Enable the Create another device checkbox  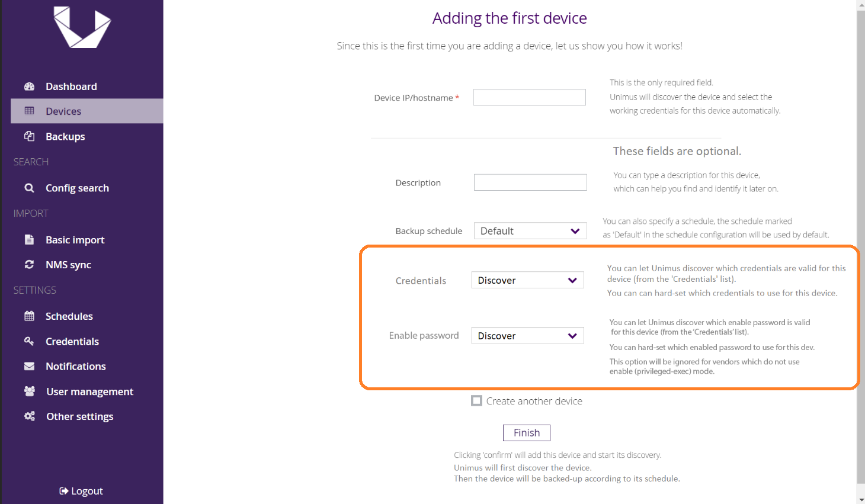pyautogui.click(x=476, y=401)
